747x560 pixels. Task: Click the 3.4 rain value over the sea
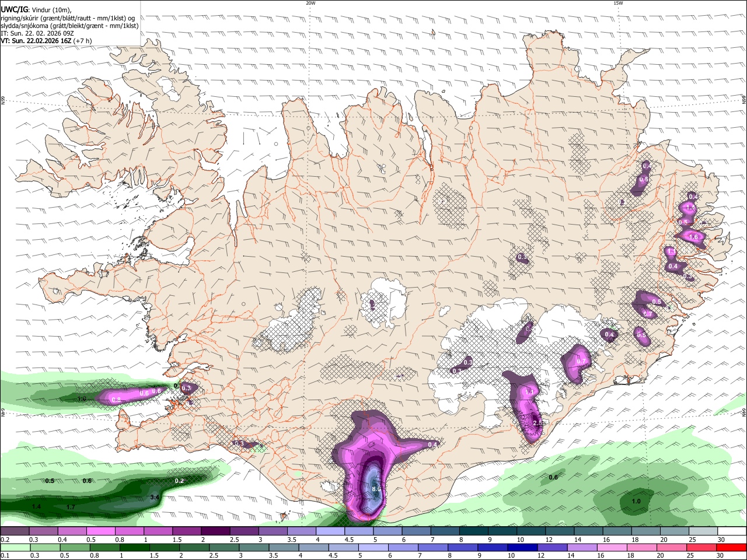tap(155, 497)
